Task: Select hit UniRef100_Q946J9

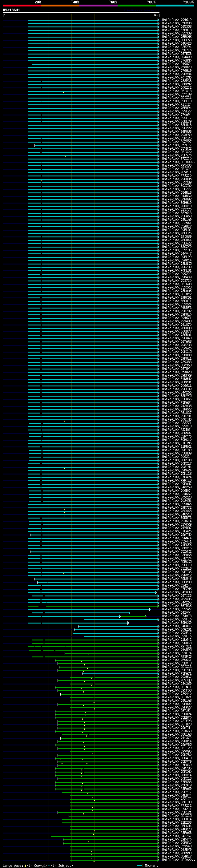Action: [177, 20]
